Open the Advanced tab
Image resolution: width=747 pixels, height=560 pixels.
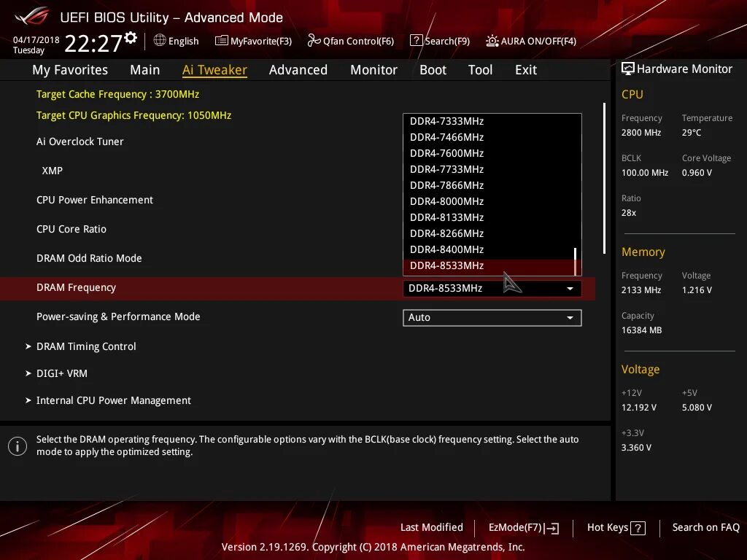pos(298,70)
